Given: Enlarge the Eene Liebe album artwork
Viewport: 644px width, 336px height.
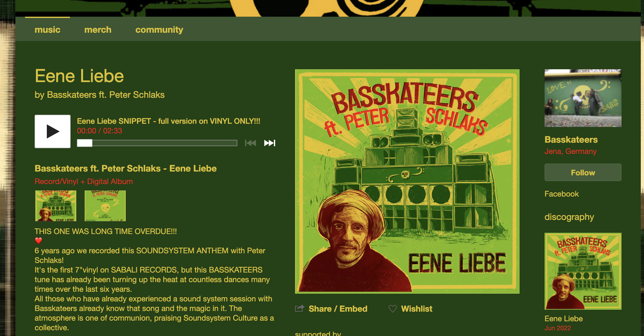Looking at the screenshot, I should 407,181.
